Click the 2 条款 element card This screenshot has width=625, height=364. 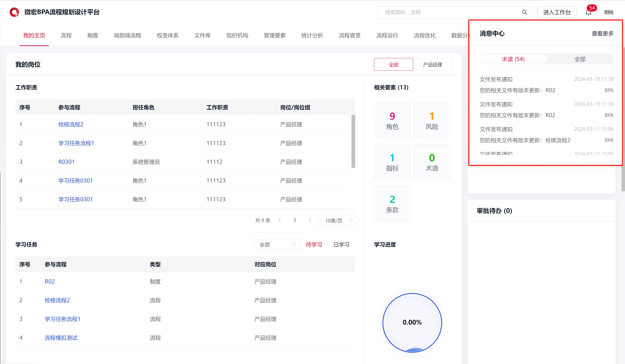pos(392,203)
